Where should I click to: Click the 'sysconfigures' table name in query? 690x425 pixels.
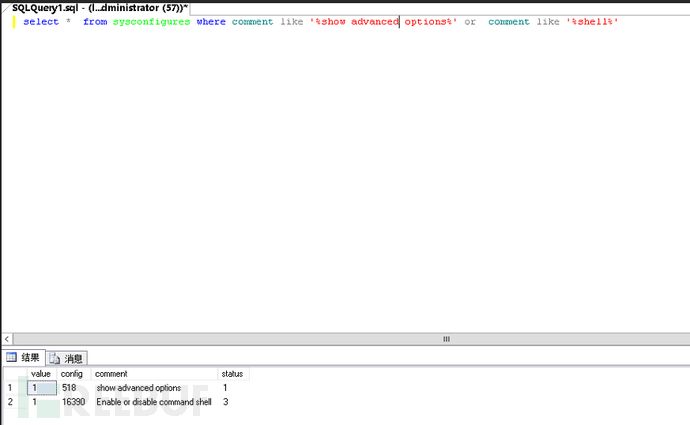coord(151,22)
